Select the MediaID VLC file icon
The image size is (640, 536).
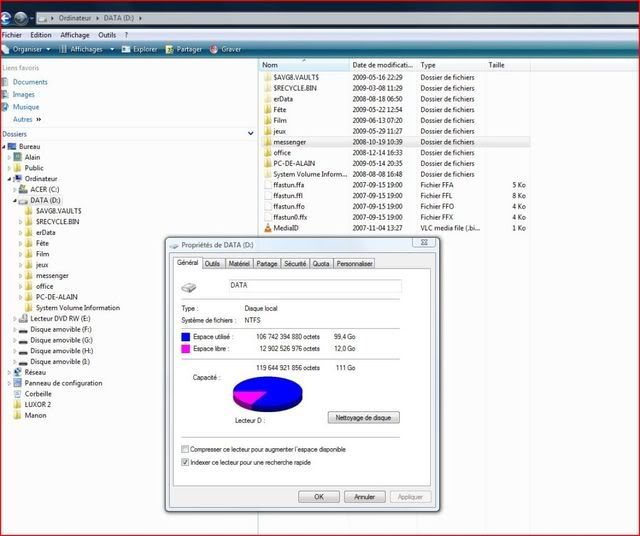268,228
